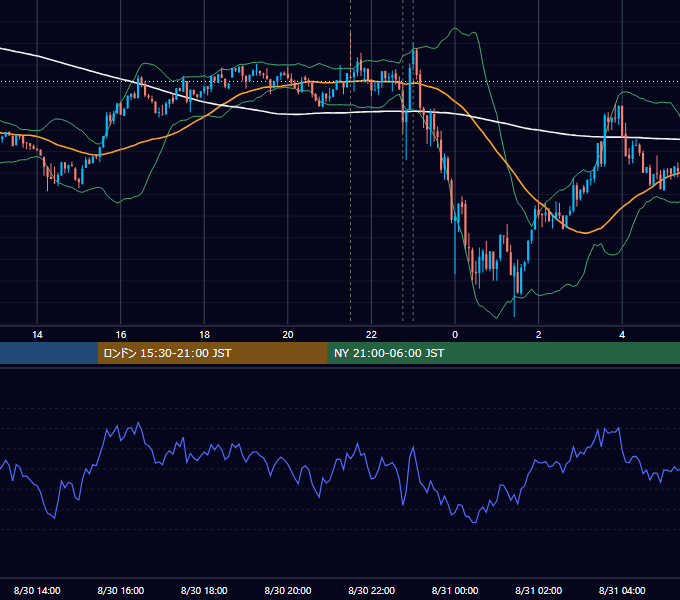Select the 22 hour label on upper time axis
This screenshot has height=600, width=680.
click(x=371, y=335)
